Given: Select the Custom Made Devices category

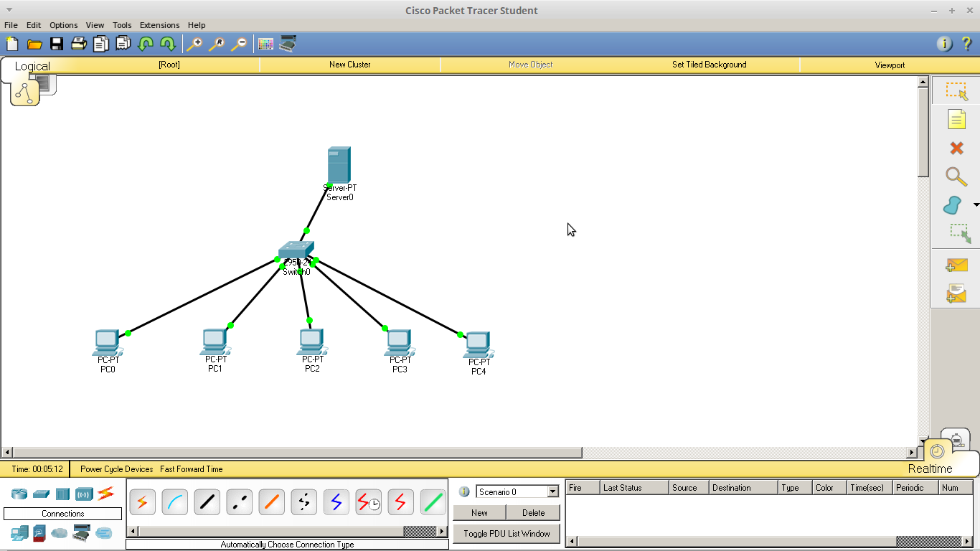Looking at the screenshot, I should [81, 533].
